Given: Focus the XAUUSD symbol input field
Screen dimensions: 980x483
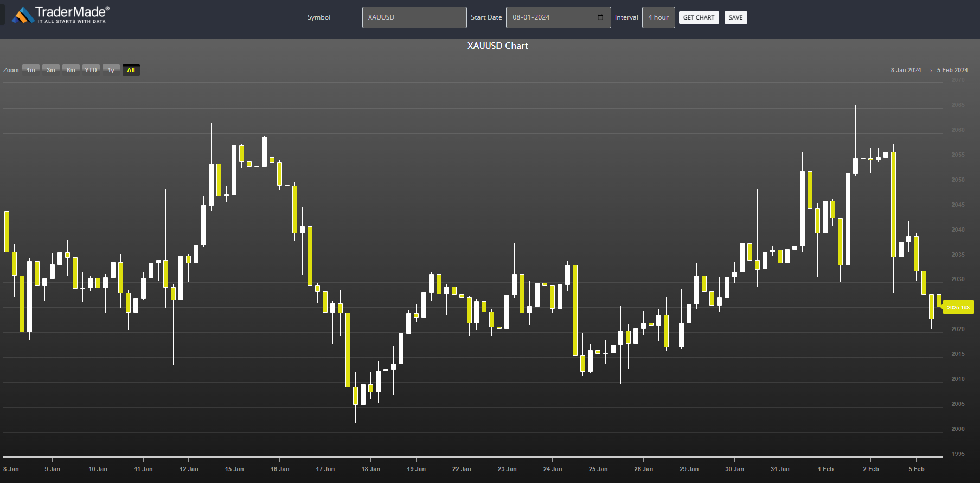Looking at the screenshot, I should click(414, 17).
